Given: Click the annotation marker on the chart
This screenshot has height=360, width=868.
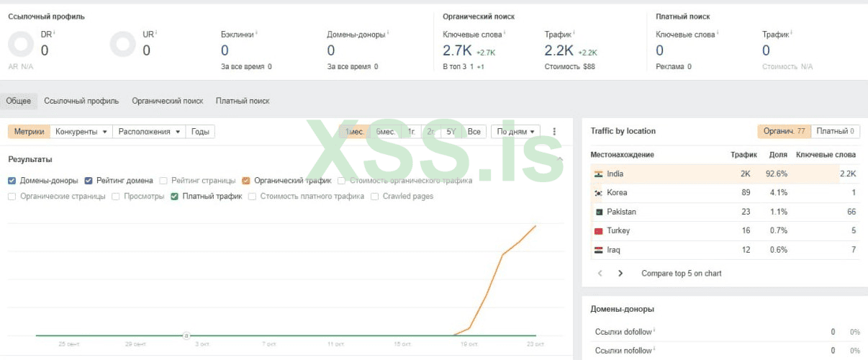Looking at the screenshot, I should (186, 336).
